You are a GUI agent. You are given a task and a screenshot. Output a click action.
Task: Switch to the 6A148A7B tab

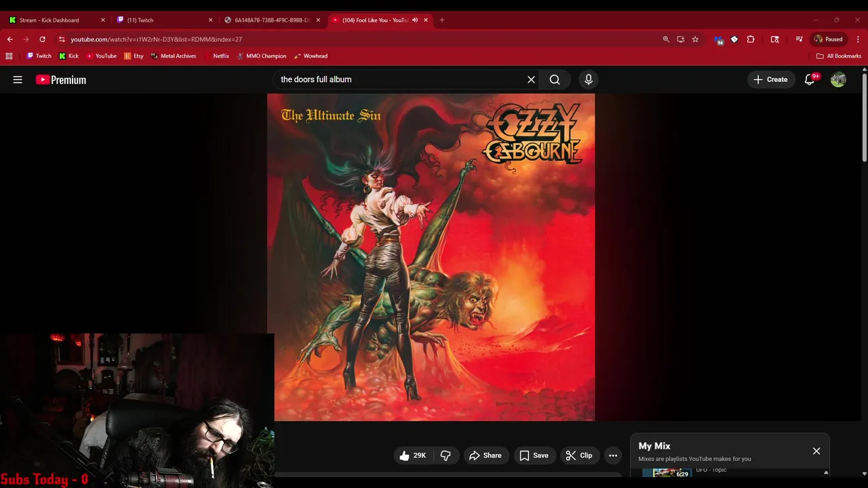pyautogui.click(x=271, y=20)
